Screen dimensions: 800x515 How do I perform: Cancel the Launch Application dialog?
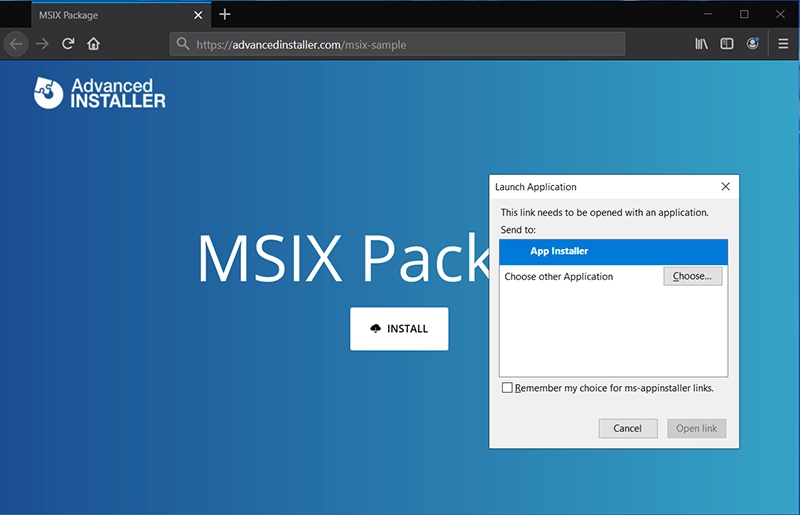(x=628, y=428)
